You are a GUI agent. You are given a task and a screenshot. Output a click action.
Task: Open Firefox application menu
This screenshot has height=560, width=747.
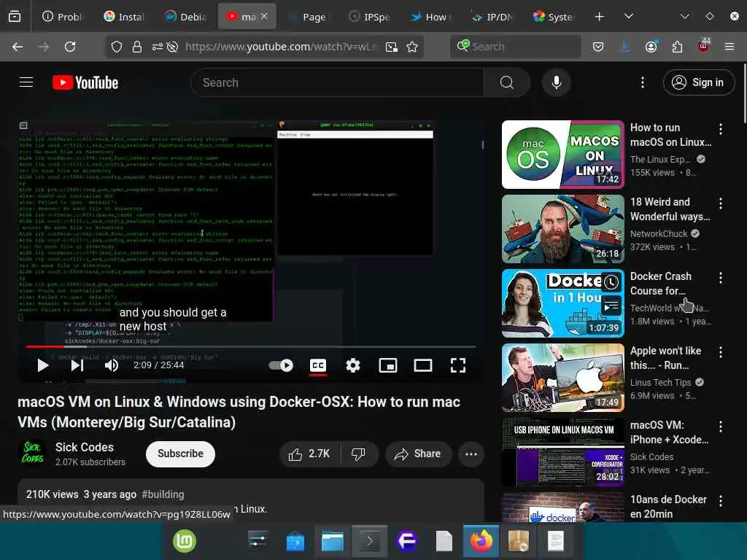(729, 47)
